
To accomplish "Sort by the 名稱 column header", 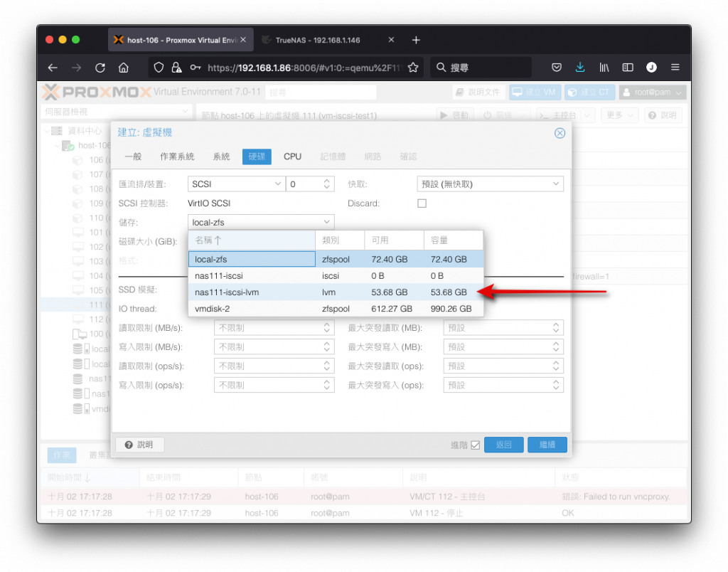I will pyautogui.click(x=252, y=240).
